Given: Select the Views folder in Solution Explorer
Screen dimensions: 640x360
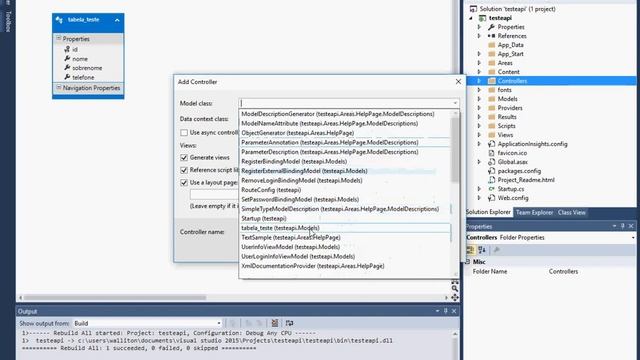Looking at the screenshot, I should [505, 135].
